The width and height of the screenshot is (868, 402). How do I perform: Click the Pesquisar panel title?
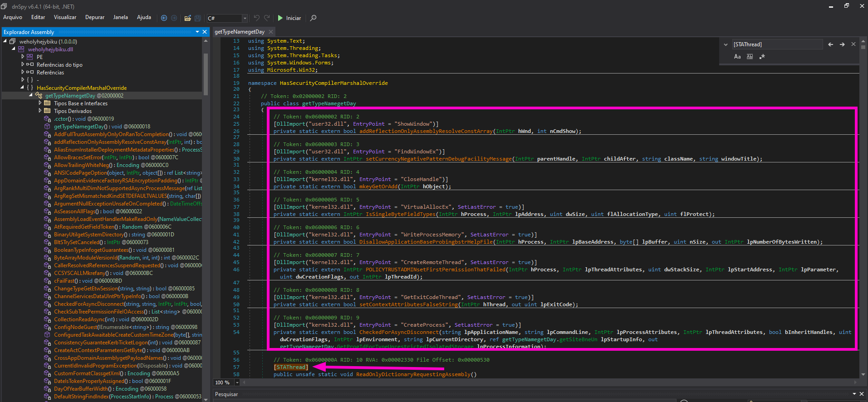point(226,394)
